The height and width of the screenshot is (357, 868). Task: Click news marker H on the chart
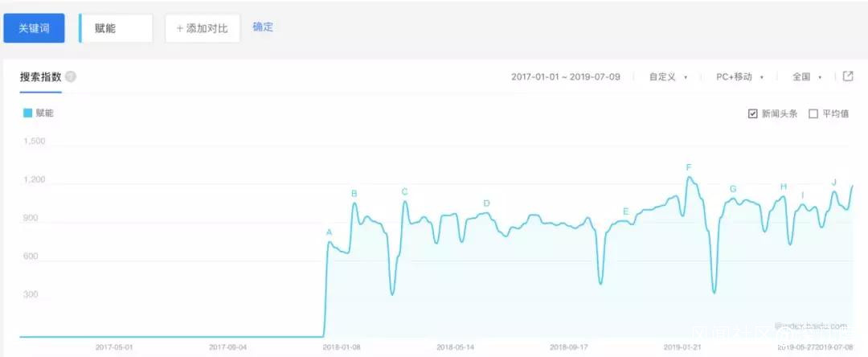[x=784, y=187]
